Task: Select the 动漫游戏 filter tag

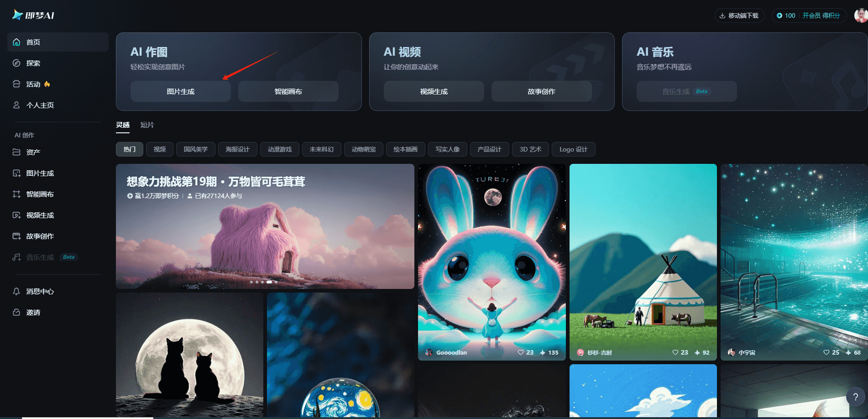Action: (280, 149)
